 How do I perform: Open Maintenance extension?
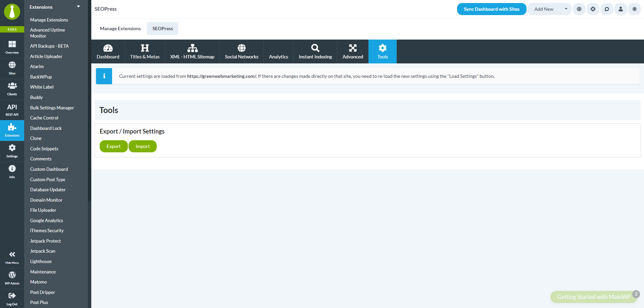[43, 272]
